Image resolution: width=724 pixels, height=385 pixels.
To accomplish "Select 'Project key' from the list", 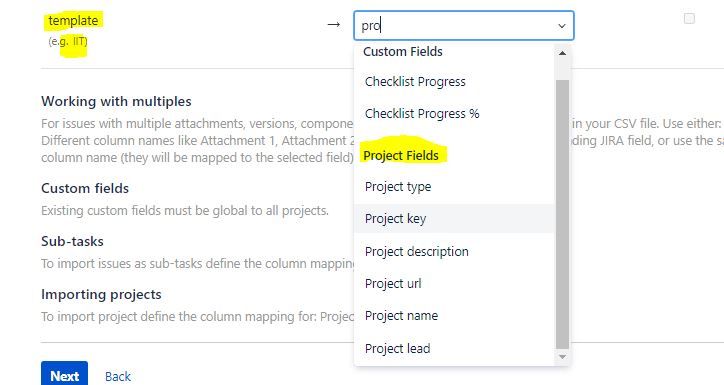I will point(454,218).
